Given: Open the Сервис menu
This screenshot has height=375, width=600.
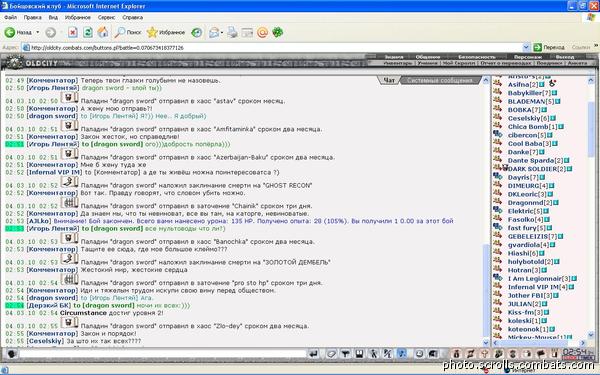Looking at the screenshot, I should pyautogui.click(x=106, y=17).
